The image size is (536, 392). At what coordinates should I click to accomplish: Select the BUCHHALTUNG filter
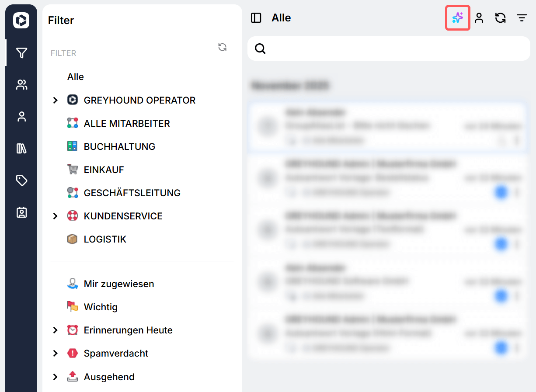[119, 147]
